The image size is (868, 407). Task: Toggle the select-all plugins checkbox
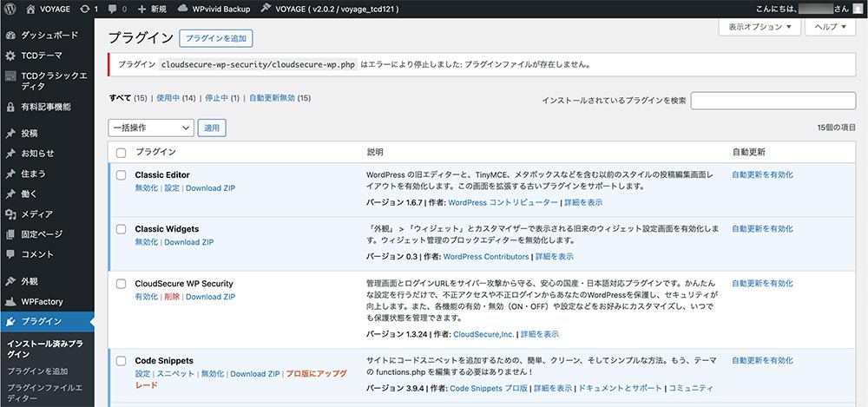[x=121, y=152]
